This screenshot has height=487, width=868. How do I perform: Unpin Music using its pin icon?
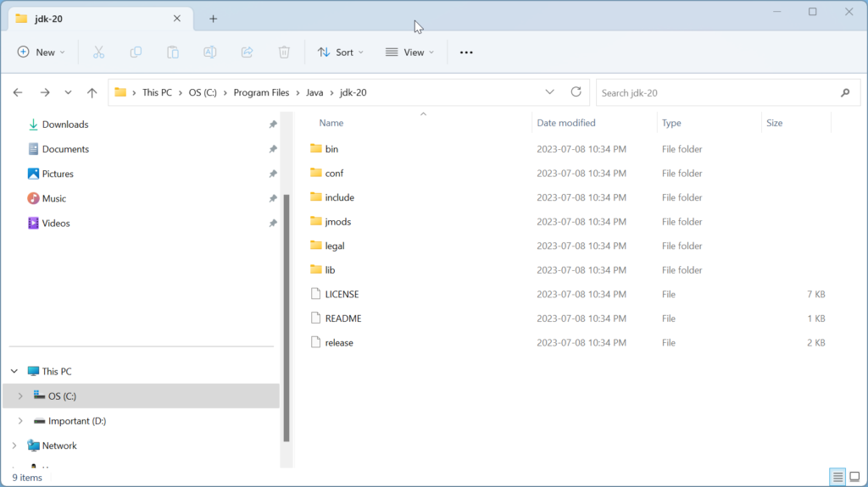(273, 198)
